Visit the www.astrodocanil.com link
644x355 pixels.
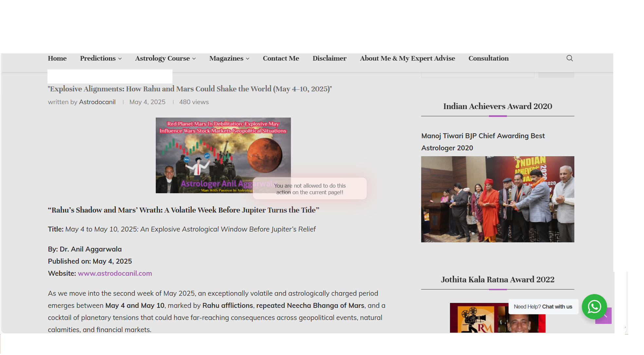115,273
